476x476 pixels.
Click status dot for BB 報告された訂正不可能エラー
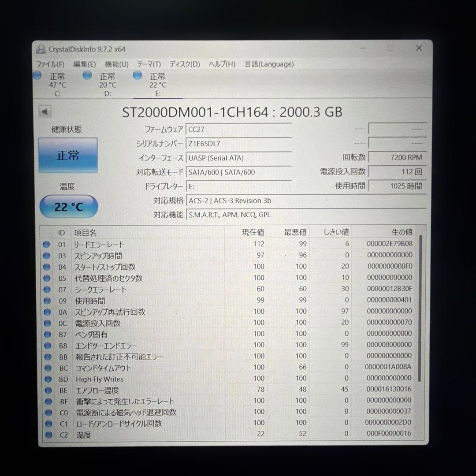[48, 357]
